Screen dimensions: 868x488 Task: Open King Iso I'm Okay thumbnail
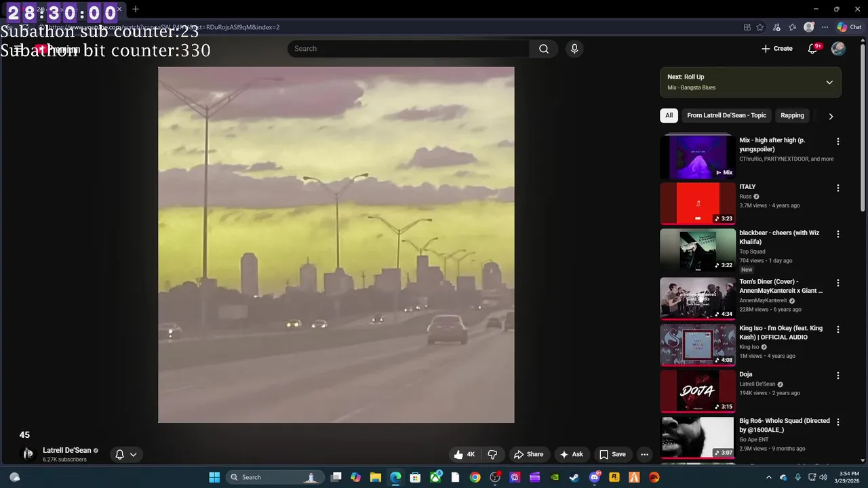click(x=698, y=345)
